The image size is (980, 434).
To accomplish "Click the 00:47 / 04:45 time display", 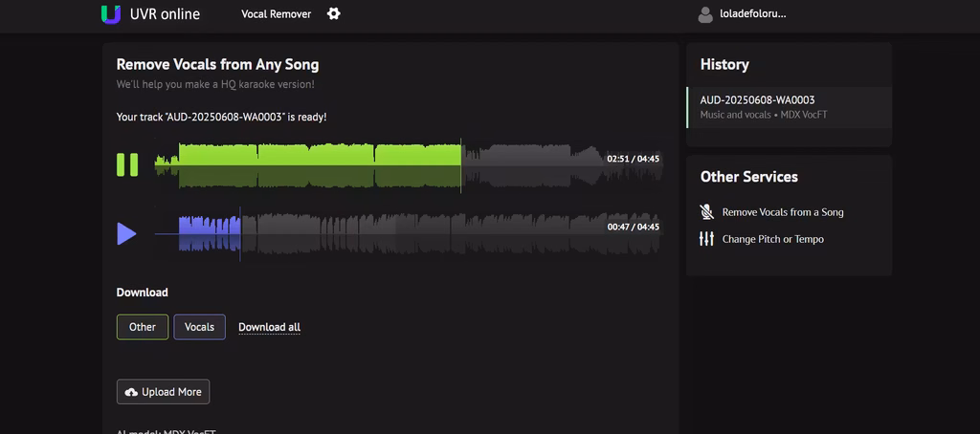I will click(634, 227).
